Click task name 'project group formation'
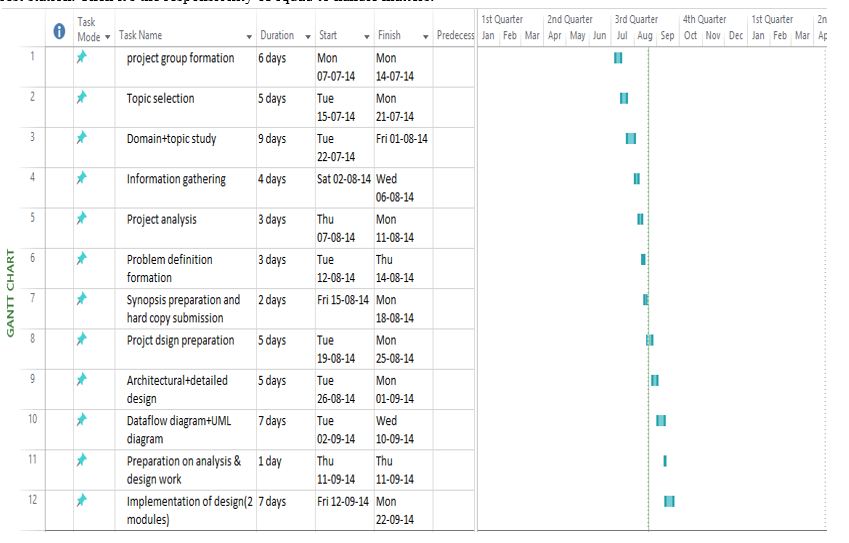Screen dimensions: 849x543 tap(180, 58)
